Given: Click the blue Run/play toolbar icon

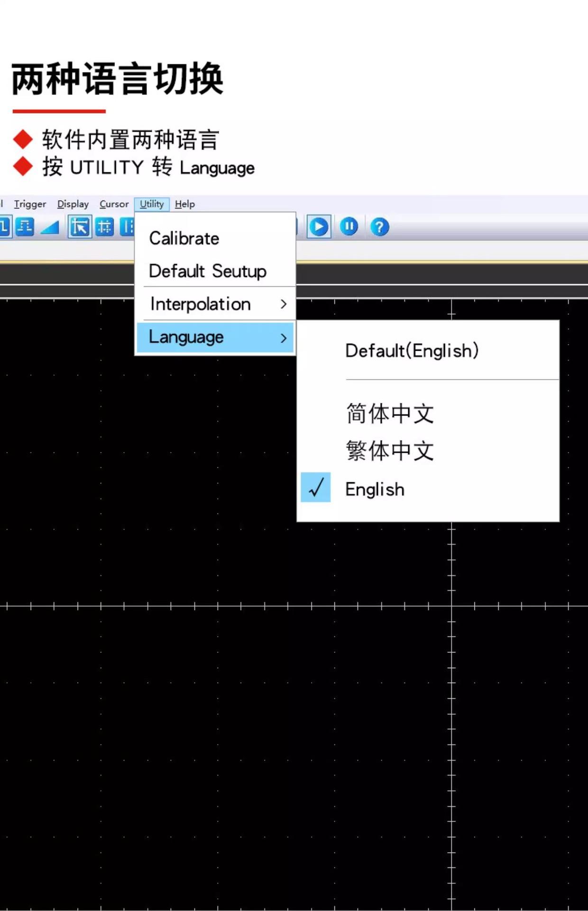Looking at the screenshot, I should 319,227.
